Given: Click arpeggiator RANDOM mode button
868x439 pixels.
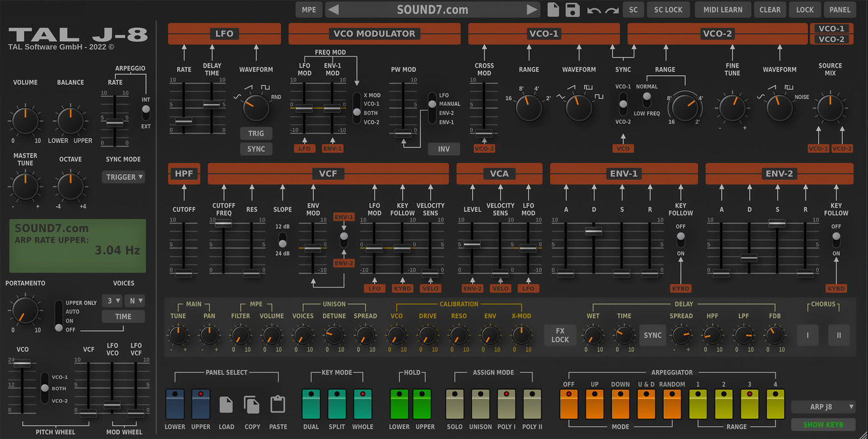Looking at the screenshot, I should (x=672, y=404).
